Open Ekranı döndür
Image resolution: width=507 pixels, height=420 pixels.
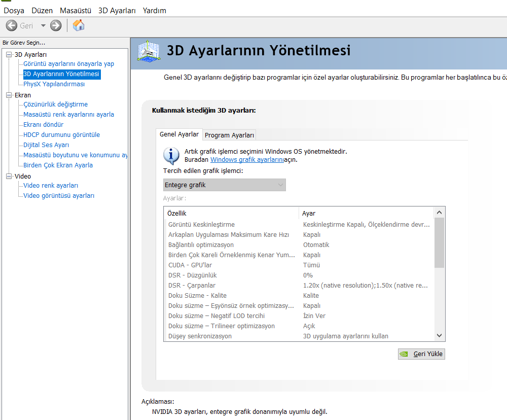(43, 125)
